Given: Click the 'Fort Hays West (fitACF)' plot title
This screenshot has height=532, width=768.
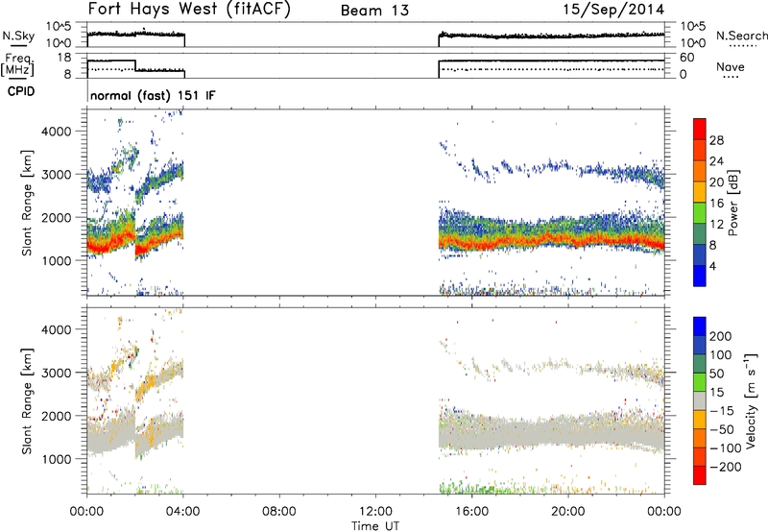Looking at the screenshot, I should pos(189,10).
